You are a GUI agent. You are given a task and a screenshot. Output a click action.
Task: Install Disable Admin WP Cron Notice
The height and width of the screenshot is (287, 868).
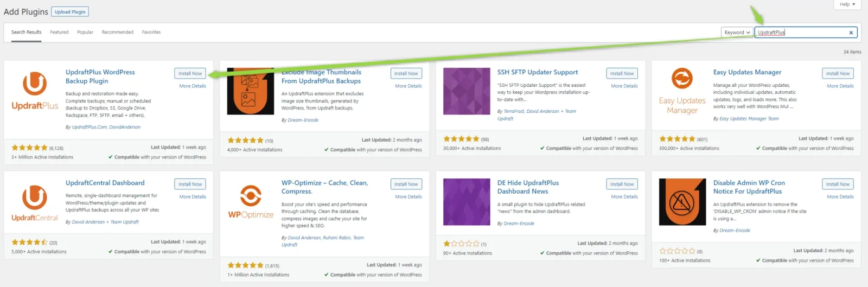[x=838, y=184]
